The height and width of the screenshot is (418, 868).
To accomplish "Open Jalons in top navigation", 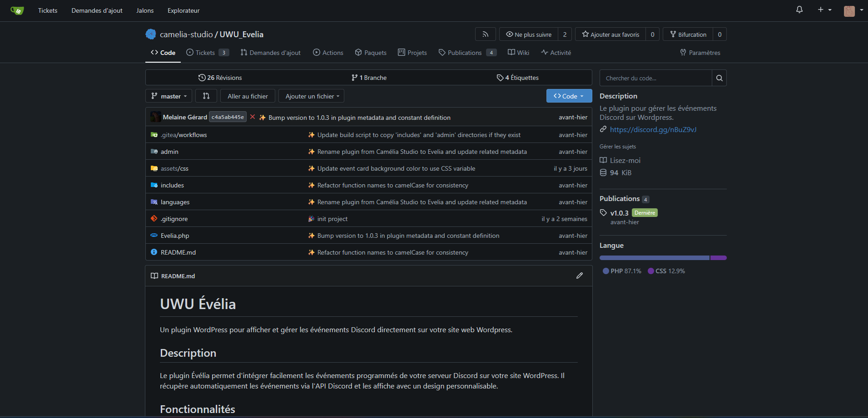I will (x=145, y=10).
